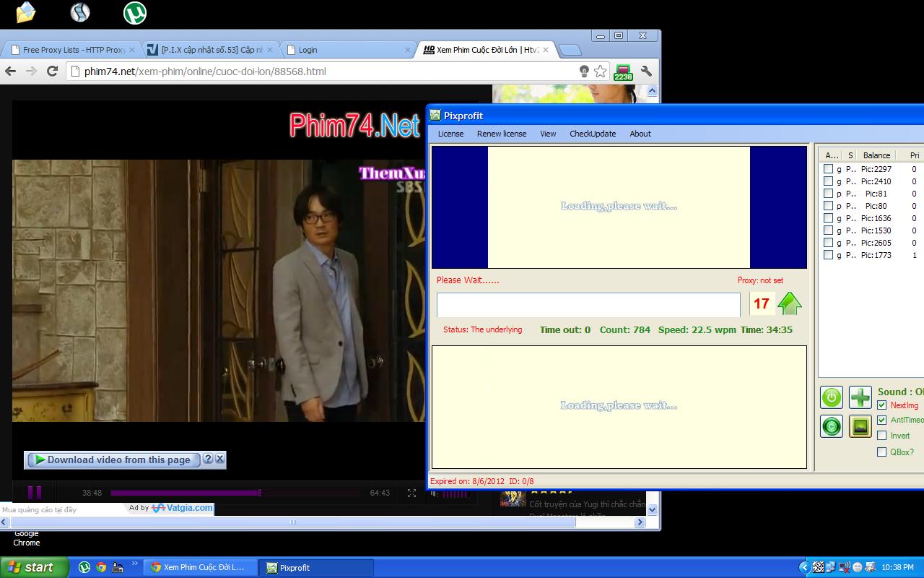Screen dimensions: 924x578
Task: Click the horizontal scrollbar in Chrome
Action: [x=293, y=522]
